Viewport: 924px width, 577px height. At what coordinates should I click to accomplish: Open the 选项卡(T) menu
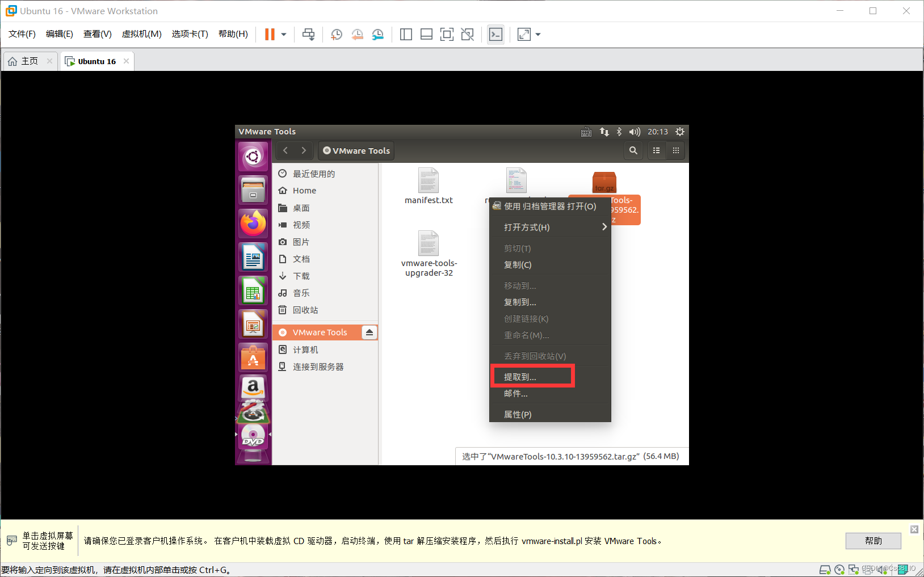190,34
